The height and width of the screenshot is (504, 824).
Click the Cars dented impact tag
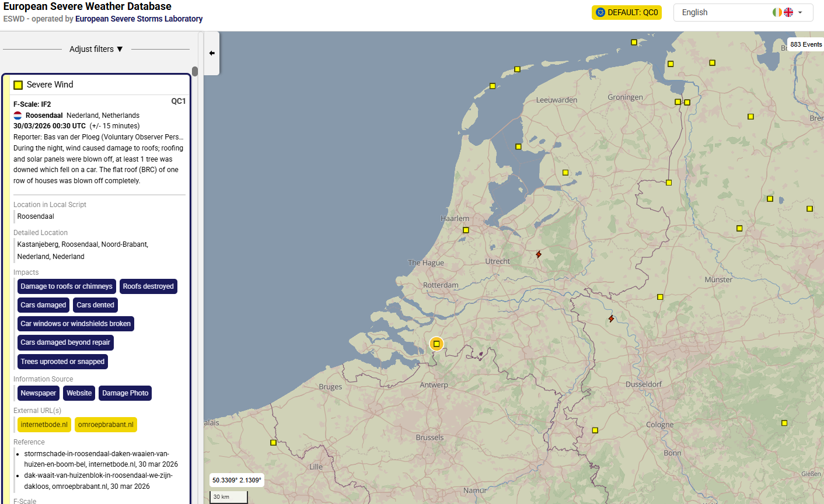(x=95, y=305)
